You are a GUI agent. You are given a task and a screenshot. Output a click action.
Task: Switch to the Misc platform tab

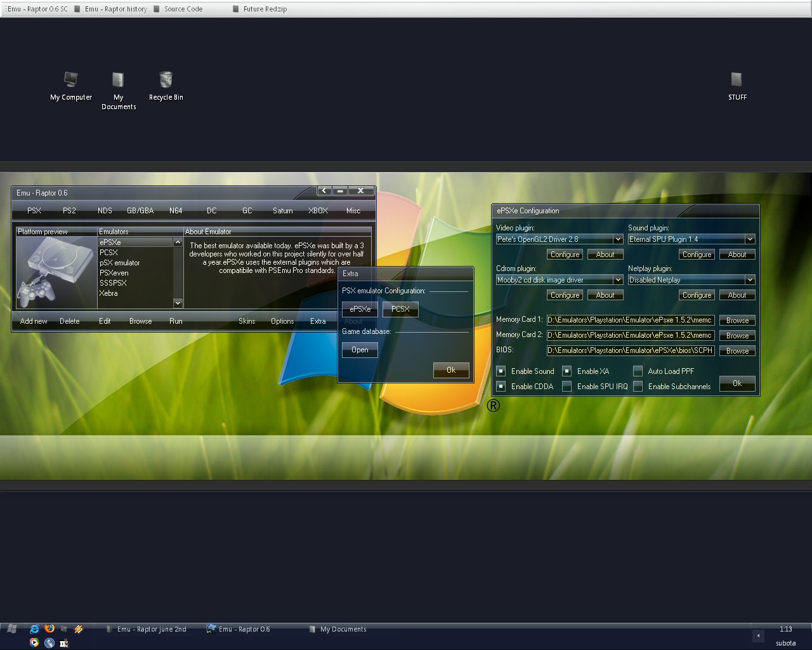point(353,210)
